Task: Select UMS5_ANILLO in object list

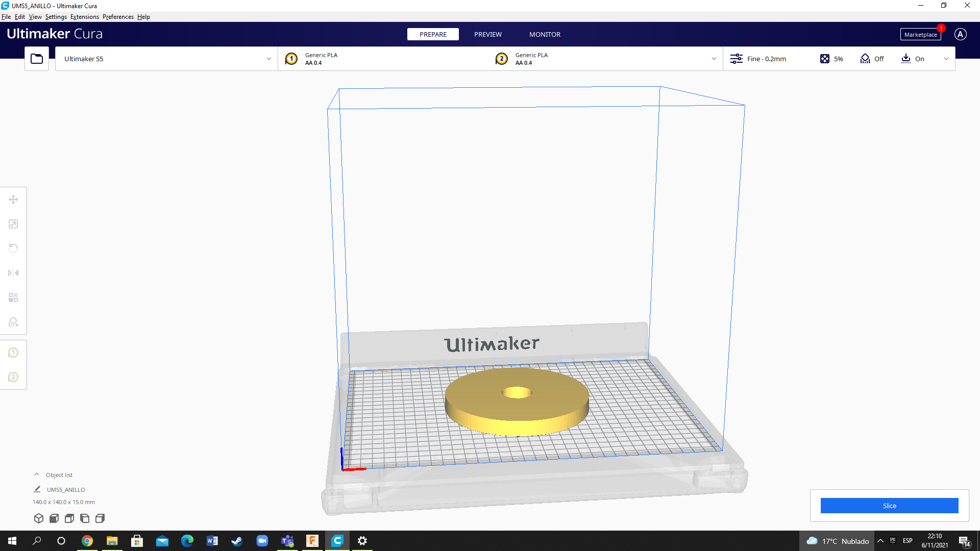Action: coord(66,490)
